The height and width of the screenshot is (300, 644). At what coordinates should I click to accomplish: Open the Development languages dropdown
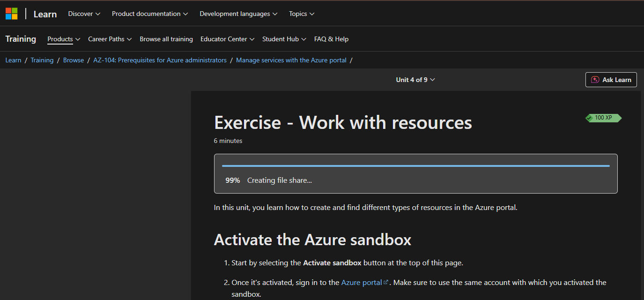point(238,14)
